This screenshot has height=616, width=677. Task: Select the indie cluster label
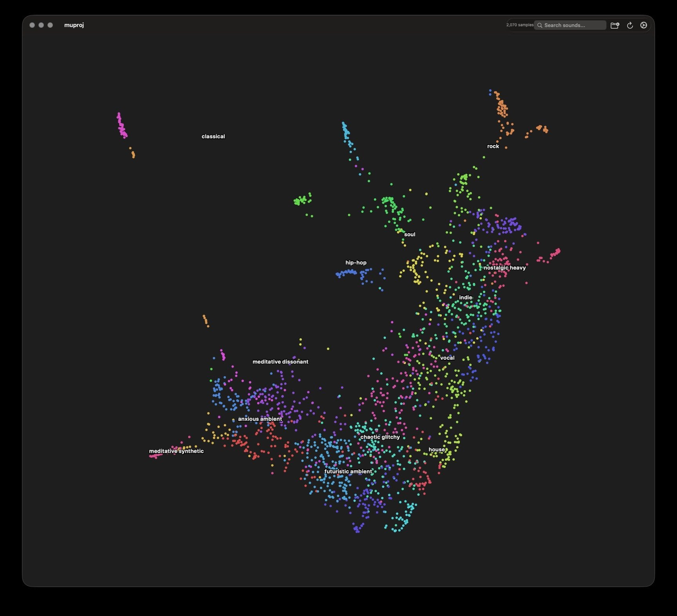coord(465,298)
